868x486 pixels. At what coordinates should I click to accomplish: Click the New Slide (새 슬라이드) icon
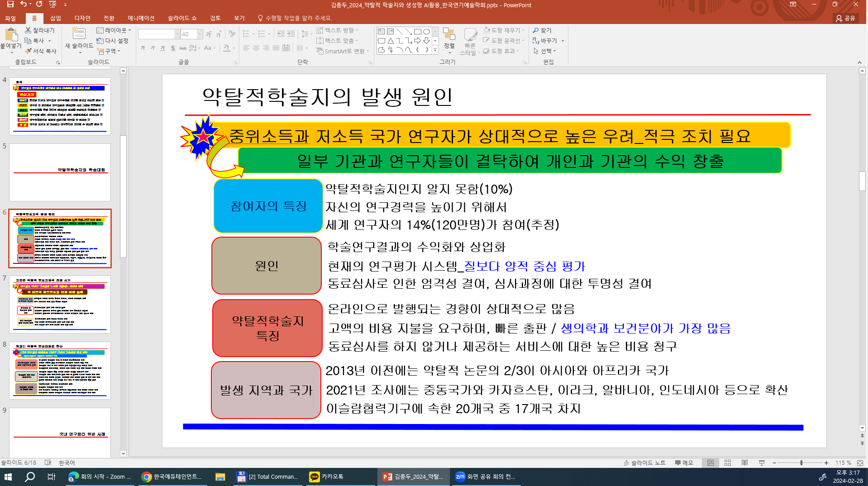pyautogui.click(x=79, y=34)
